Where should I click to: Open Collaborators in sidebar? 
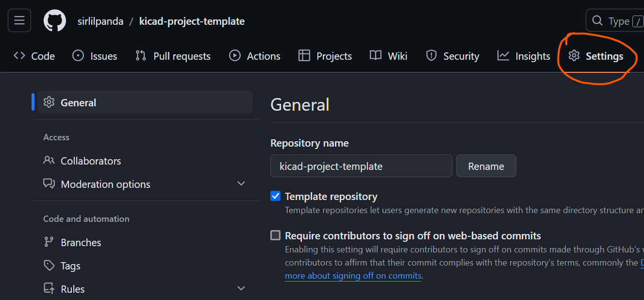[x=90, y=161]
